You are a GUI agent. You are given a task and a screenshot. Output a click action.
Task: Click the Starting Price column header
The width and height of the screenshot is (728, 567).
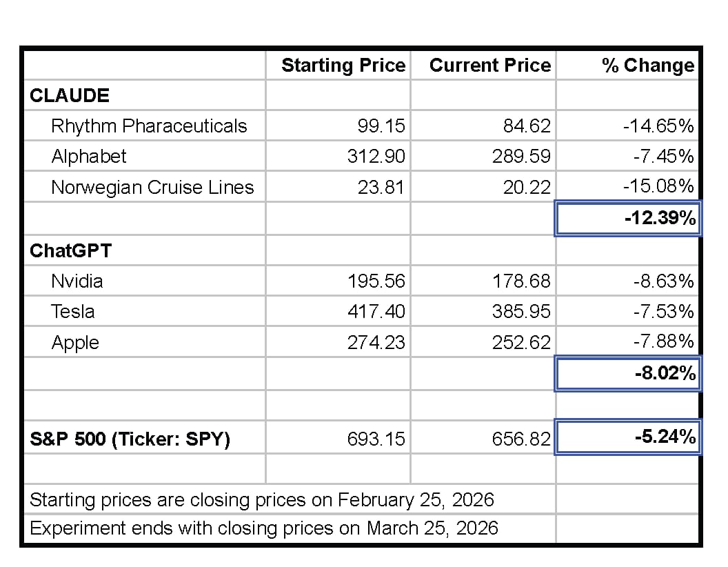click(x=343, y=66)
